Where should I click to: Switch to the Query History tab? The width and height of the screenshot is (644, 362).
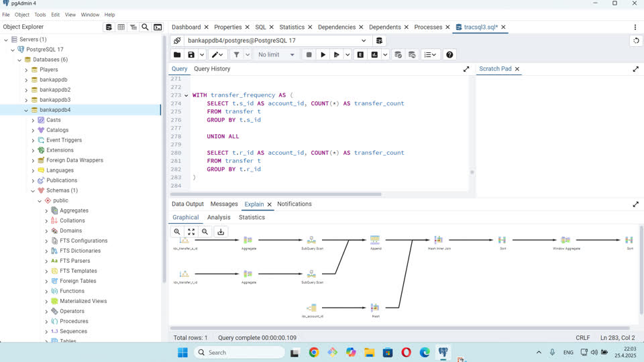pyautogui.click(x=212, y=68)
